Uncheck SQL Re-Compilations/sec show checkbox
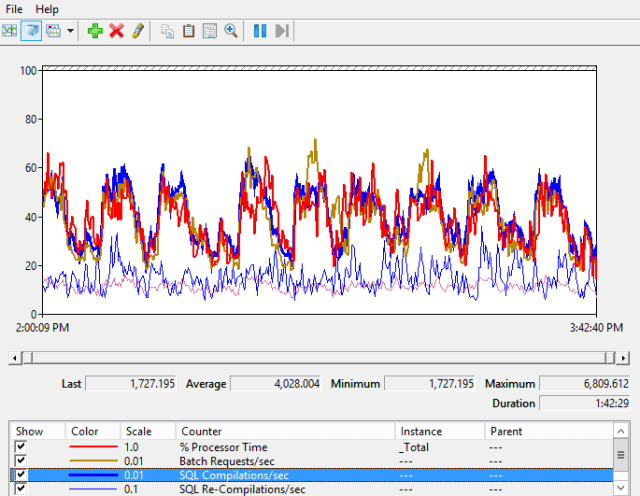The height and width of the screenshot is (496, 640). 21,489
